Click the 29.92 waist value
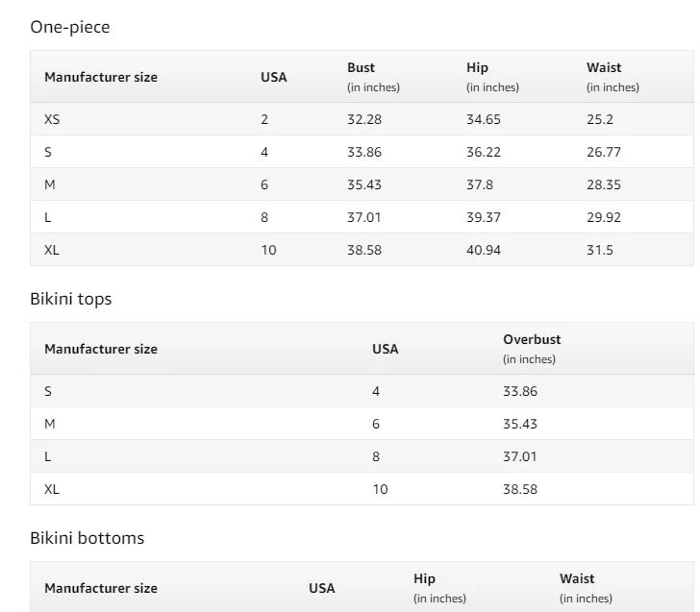 click(x=604, y=217)
